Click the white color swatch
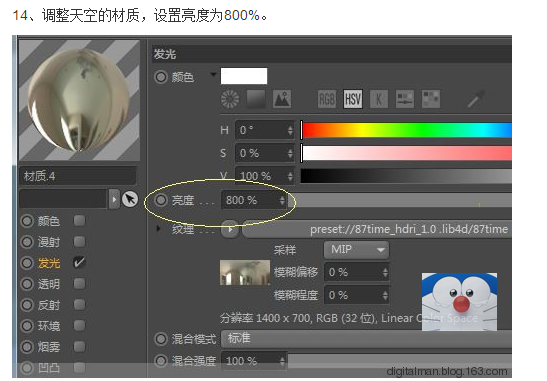 [x=244, y=76]
